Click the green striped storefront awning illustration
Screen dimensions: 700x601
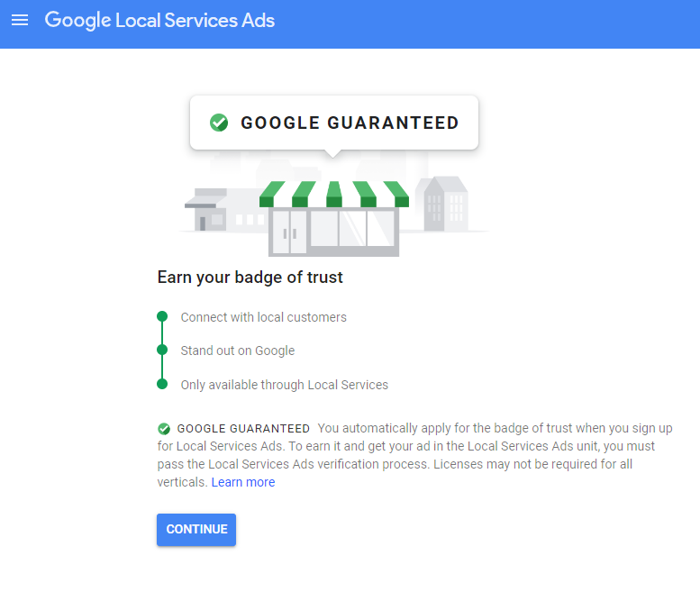[x=334, y=195]
